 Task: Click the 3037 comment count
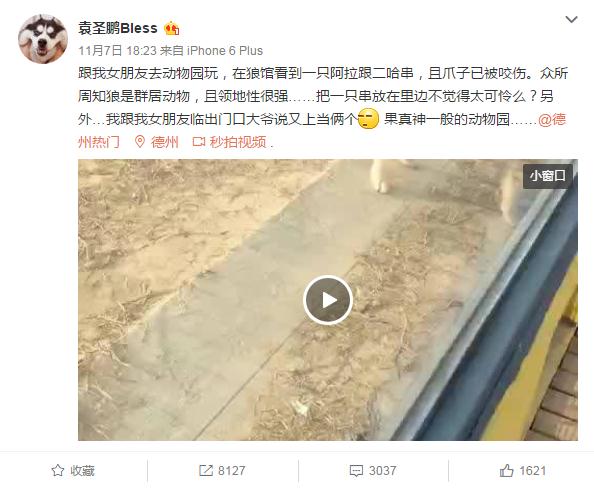coord(383,470)
